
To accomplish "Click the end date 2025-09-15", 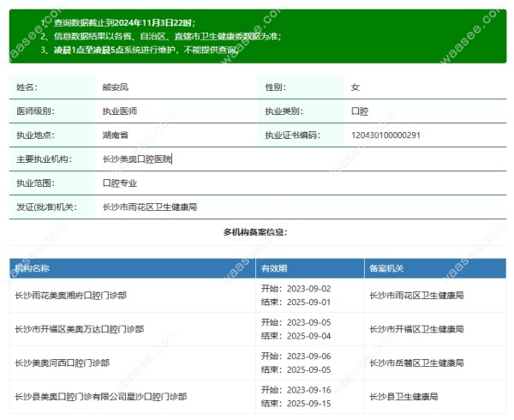I will [x=308, y=403].
